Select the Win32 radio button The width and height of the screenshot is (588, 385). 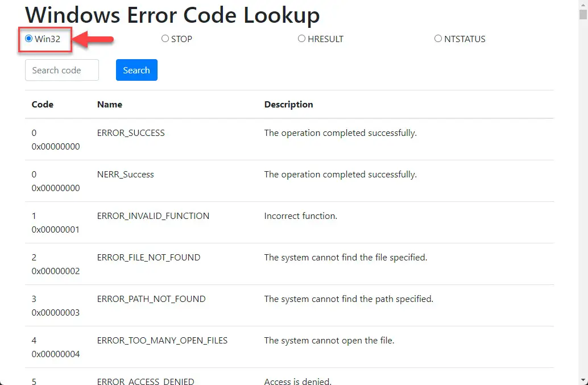tap(29, 39)
